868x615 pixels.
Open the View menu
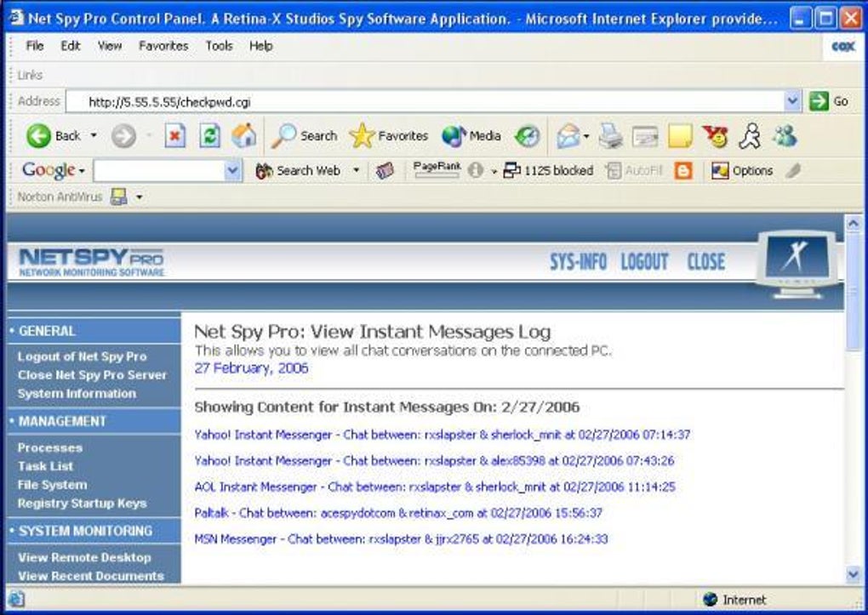[x=110, y=46]
